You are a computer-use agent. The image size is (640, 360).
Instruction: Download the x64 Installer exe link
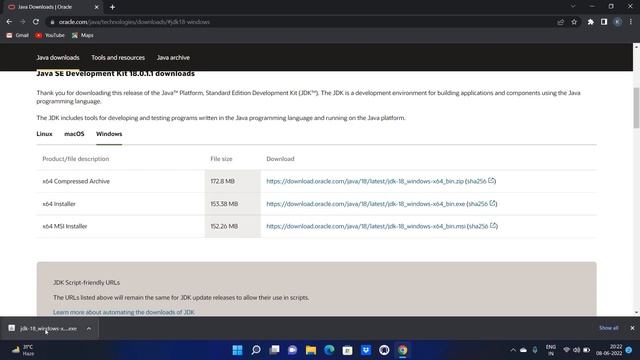(x=366, y=204)
